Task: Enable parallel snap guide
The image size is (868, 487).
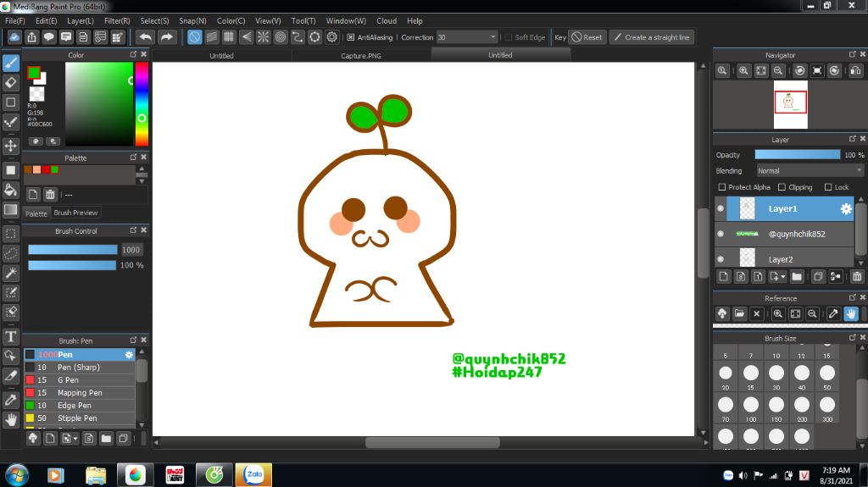Action: coord(211,37)
